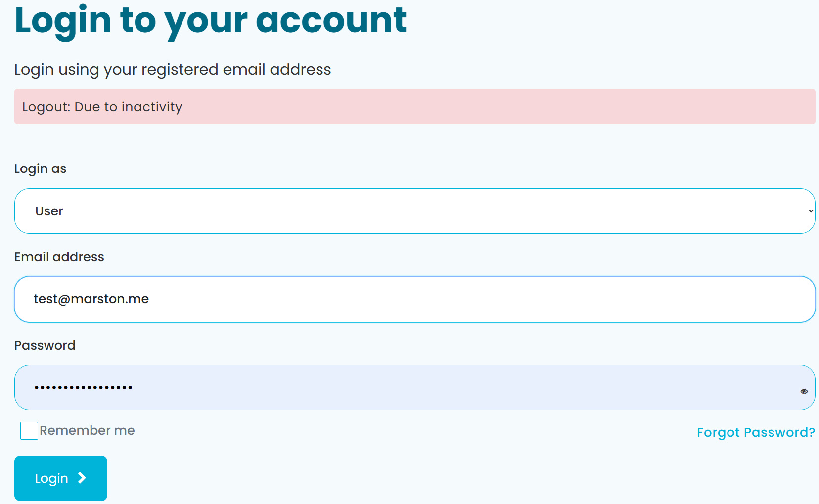Click the test@marston.me text in the email box
This screenshot has width=819, height=504.
91,299
